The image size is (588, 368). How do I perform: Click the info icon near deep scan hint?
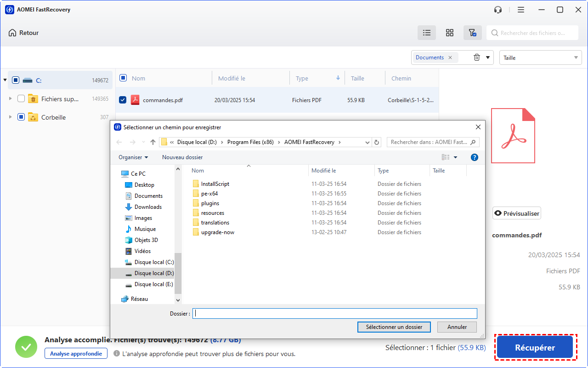[x=117, y=354]
